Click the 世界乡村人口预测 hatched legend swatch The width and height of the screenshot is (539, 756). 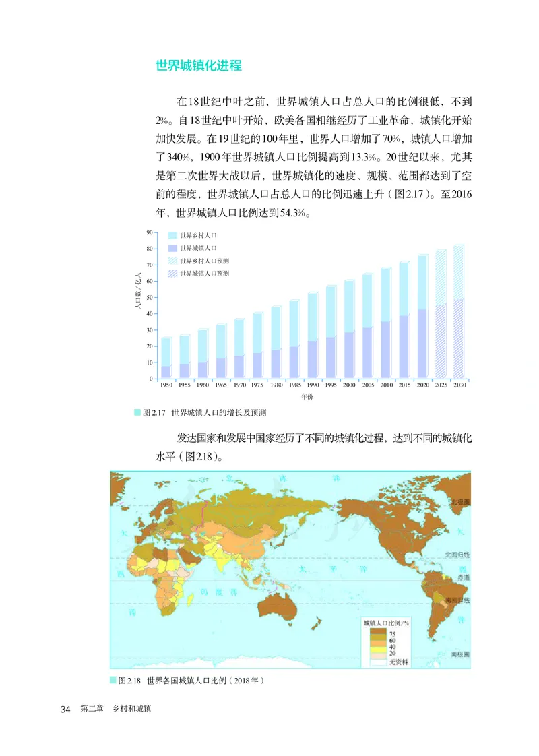tap(172, 261)
